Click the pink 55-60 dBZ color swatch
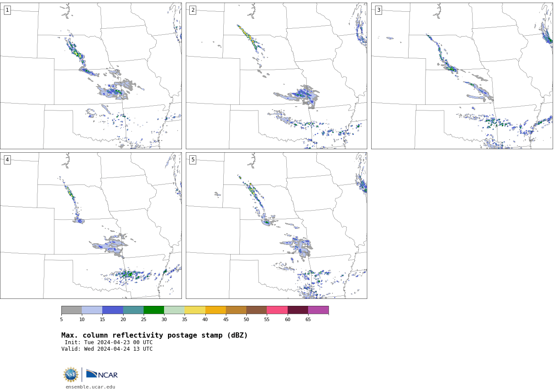This screenshot has height=392, width=557. pos(277,310)
